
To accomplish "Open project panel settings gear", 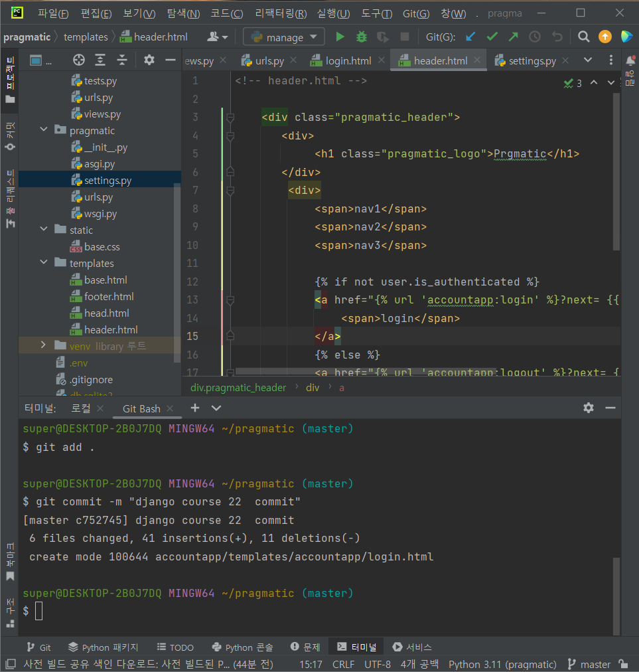I will 149,60.
